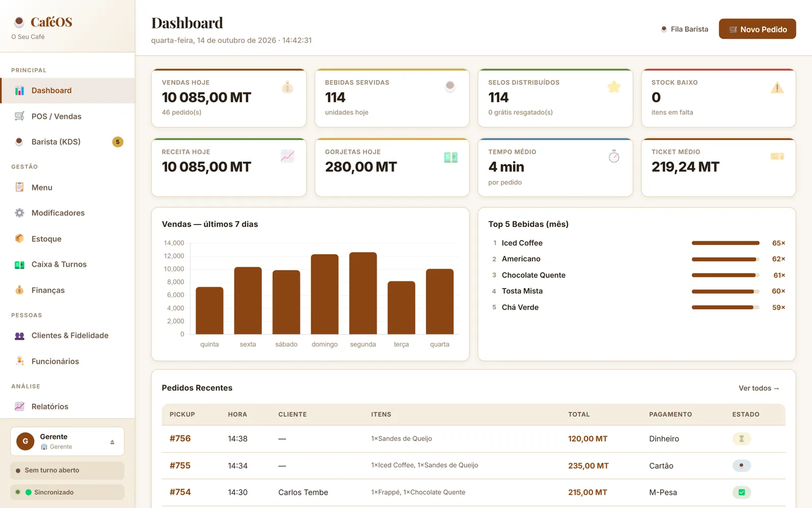Click the Barista KDS badge showing 5
Viewport: 812px width, 508px height.
click(118, 142)
